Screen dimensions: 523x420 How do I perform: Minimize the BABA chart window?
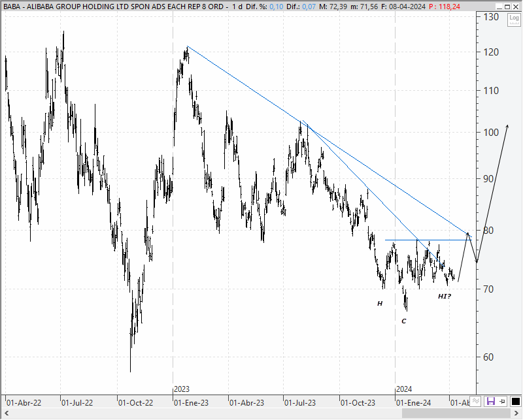[x=499, y=7]
